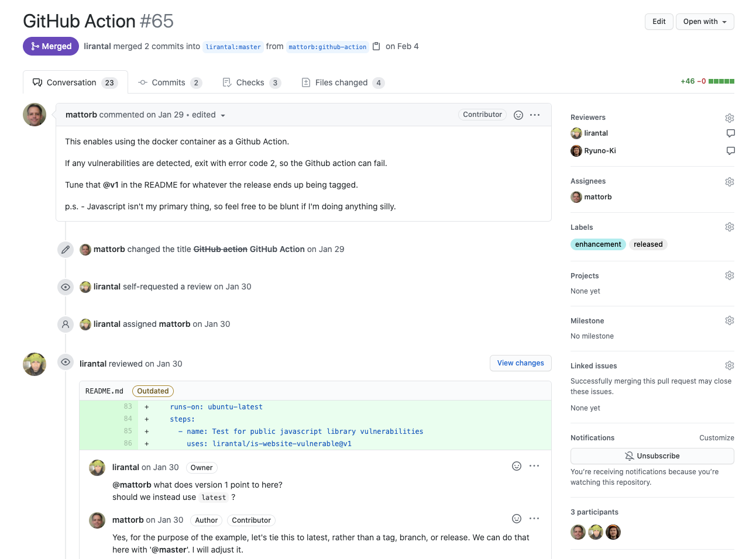
Task: Open the mattorb:github-action branch link
Action: pyautogui.click(x=327, y=47)
